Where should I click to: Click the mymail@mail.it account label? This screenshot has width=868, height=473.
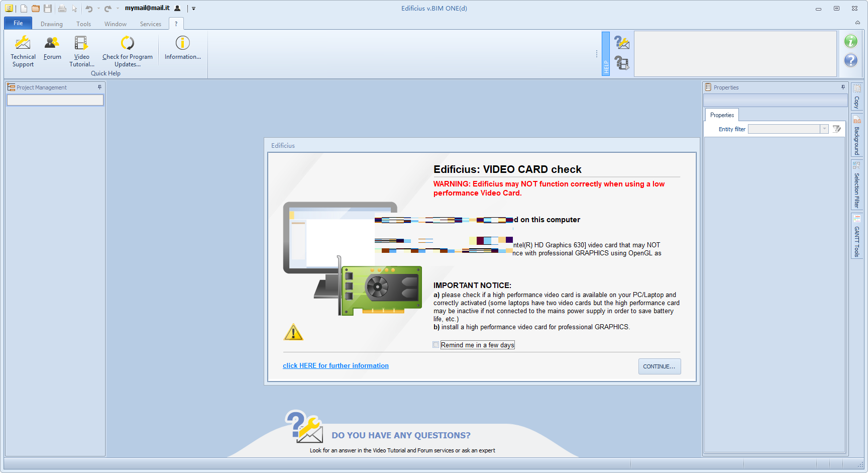147,8
